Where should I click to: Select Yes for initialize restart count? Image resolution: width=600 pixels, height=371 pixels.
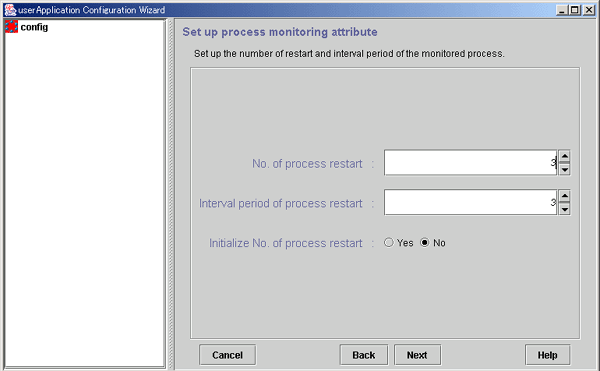coord(389,242)
